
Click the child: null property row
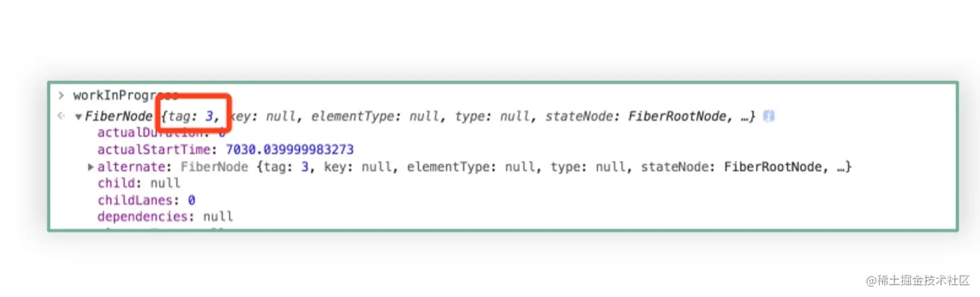pyautogui.click(x=139, y=184)
